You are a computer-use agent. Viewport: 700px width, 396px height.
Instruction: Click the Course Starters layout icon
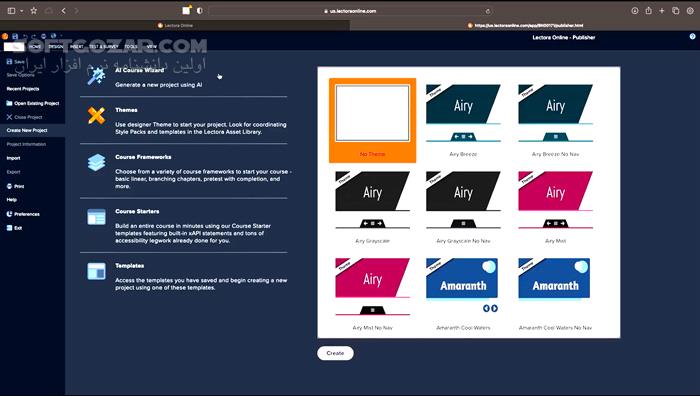point(96,217)
